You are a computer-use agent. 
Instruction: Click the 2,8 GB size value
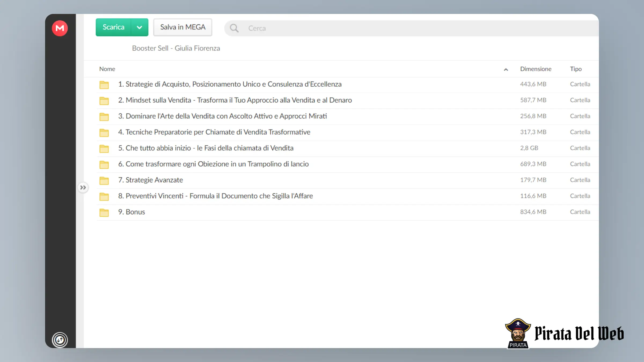coord(529,148)
